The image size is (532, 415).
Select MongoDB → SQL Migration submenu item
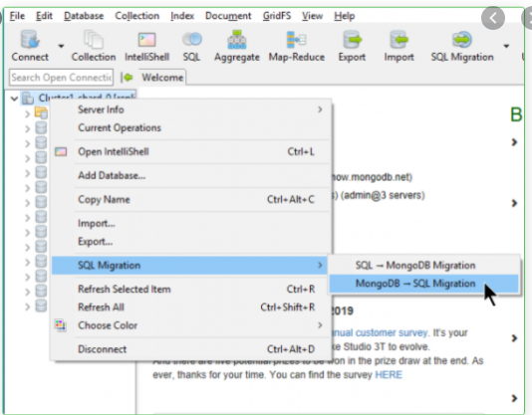coord(423,284)
